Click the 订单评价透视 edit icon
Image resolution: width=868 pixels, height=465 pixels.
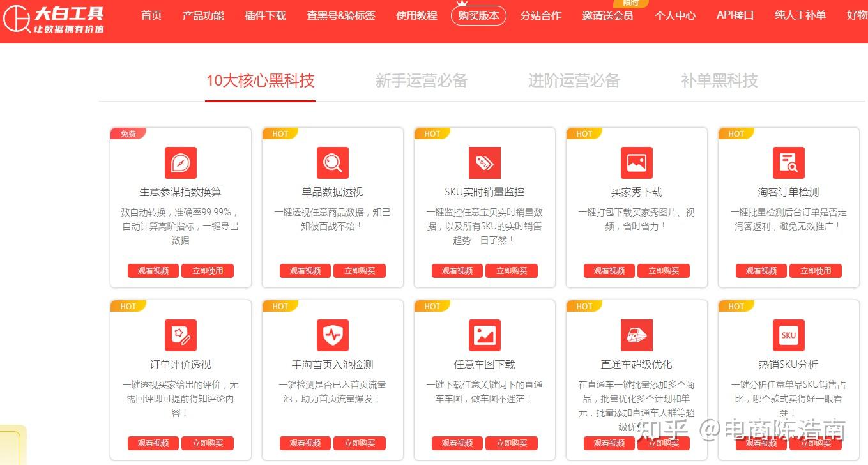point(181,335)
